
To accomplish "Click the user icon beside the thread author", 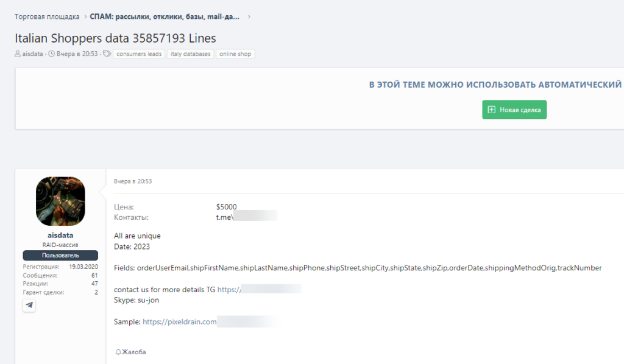I will (x=18, y=54).
